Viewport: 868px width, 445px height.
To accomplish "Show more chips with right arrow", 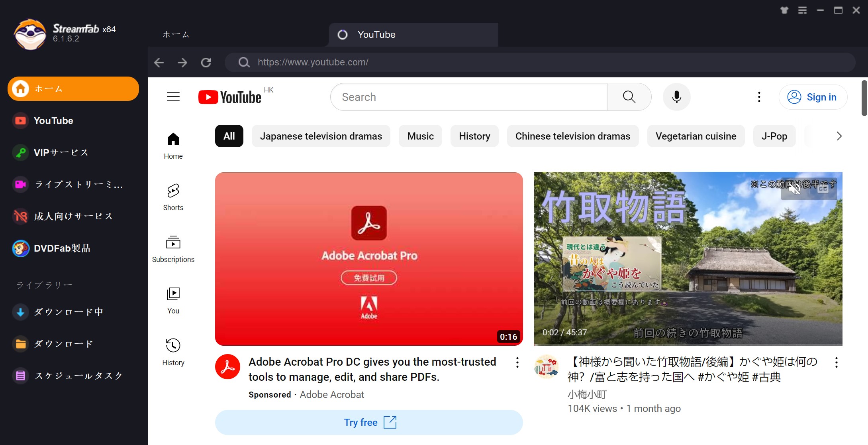I will pyautogui.click(x=839, y=136).
